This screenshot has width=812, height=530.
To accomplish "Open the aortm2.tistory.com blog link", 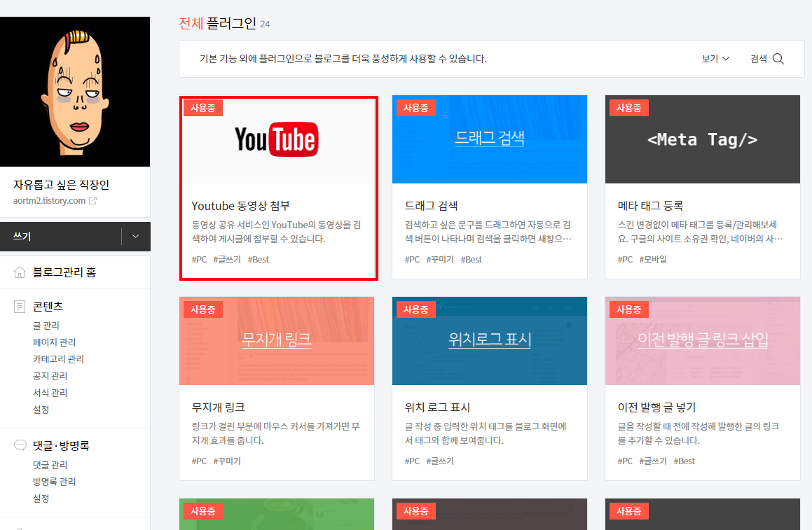I will (x=49, y=201).
